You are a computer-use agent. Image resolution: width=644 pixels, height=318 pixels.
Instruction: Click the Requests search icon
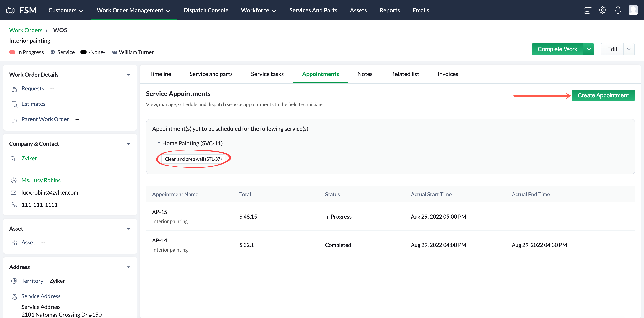point(15,89)
